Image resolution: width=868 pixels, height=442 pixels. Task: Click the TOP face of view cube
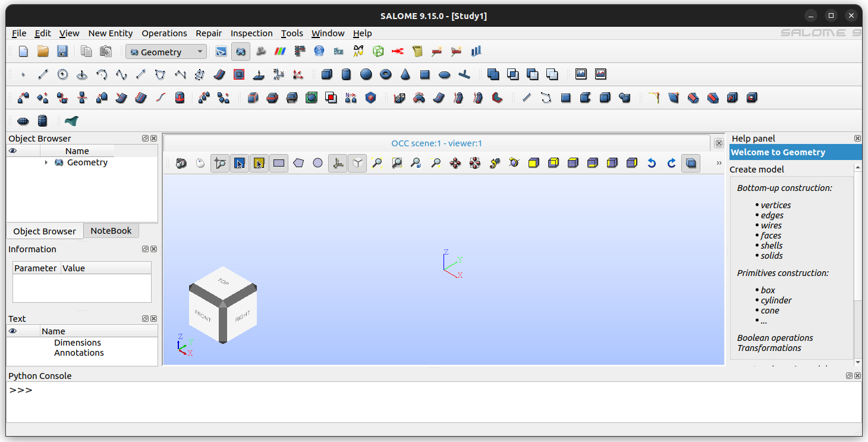pos(223,281)
